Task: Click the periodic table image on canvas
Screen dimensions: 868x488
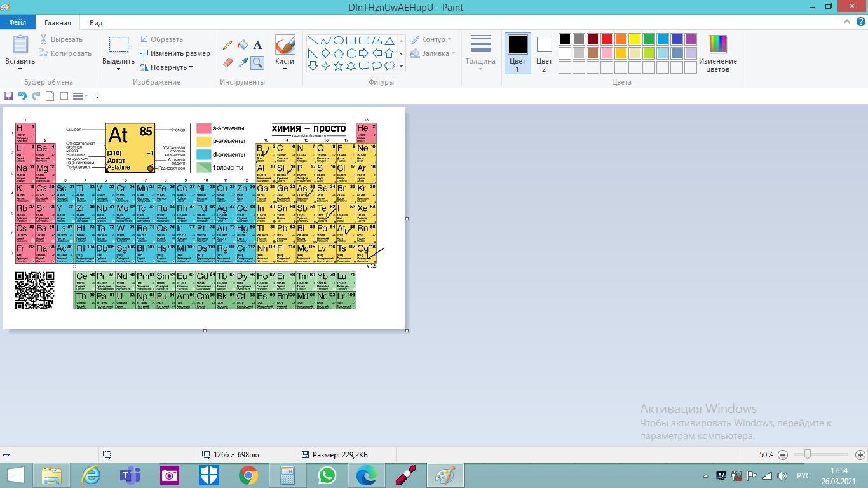Action: click(204, 219)
